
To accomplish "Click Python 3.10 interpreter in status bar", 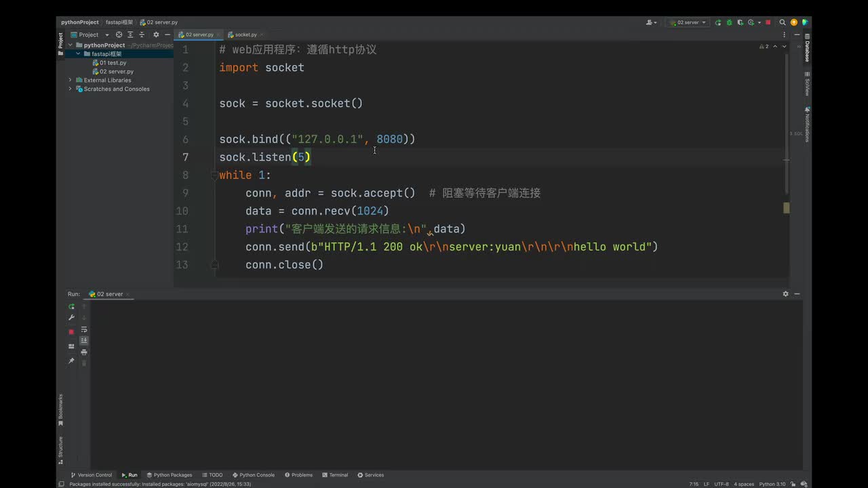I will [x=772, y=484].
